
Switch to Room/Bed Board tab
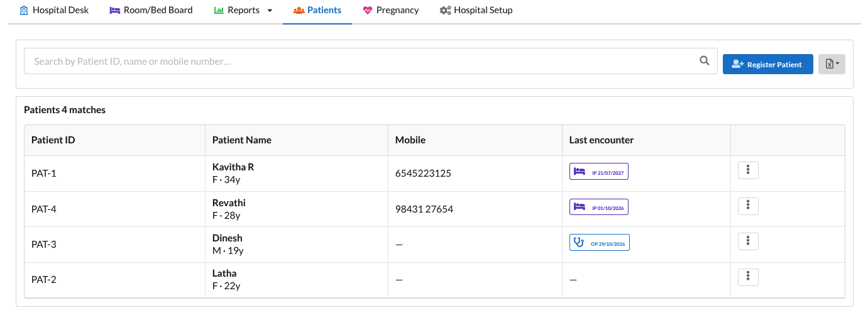click(151, 10)
